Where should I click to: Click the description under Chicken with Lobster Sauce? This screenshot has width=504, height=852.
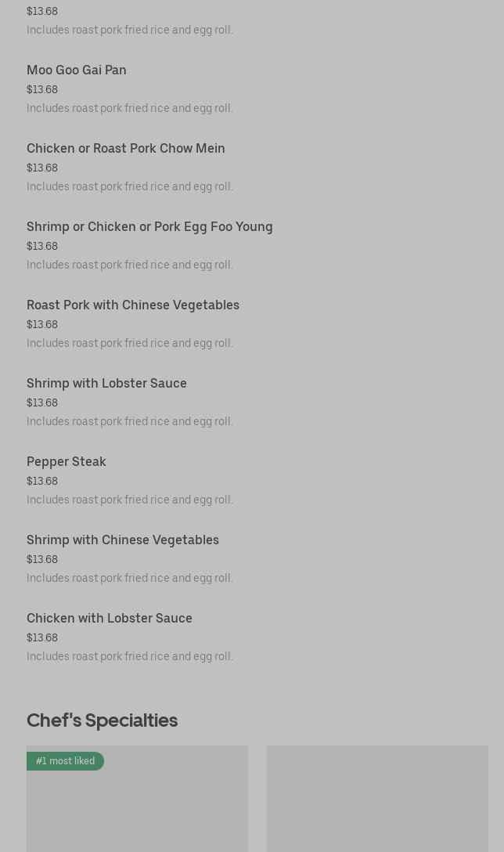coord(130,657)
